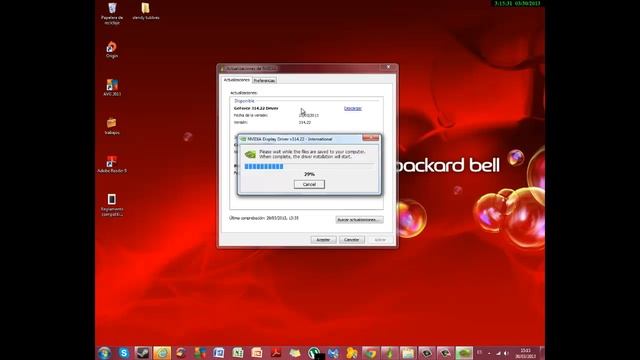Launch the Adobe Reader desktop shortcut
The height and width of the screenshot is (360, 640).
[112, 164]
